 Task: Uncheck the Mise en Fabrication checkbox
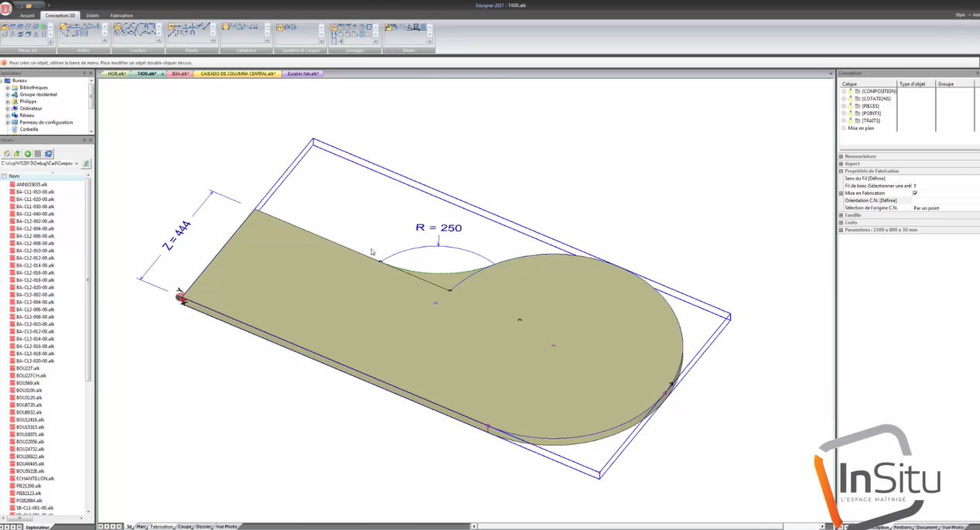(915, 193)
